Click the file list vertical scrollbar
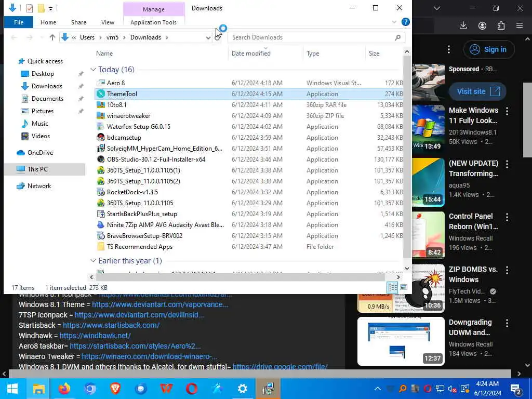The image size is (532, 399). 407,156
